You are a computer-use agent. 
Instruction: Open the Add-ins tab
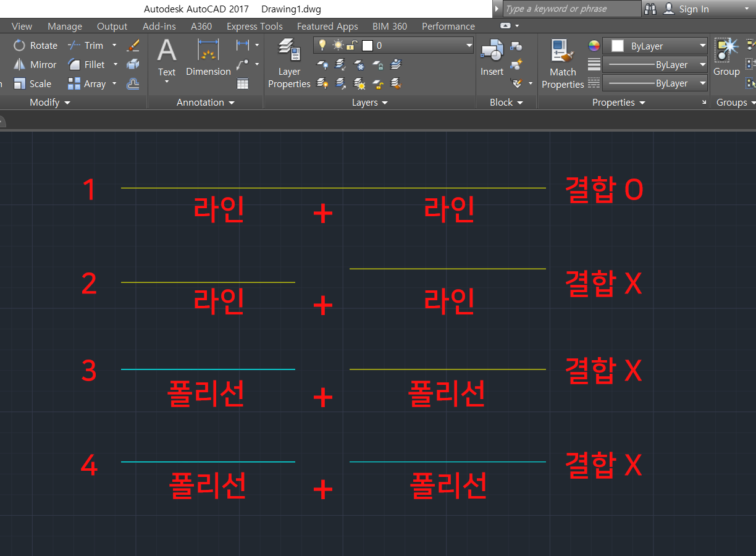point(159,26)
